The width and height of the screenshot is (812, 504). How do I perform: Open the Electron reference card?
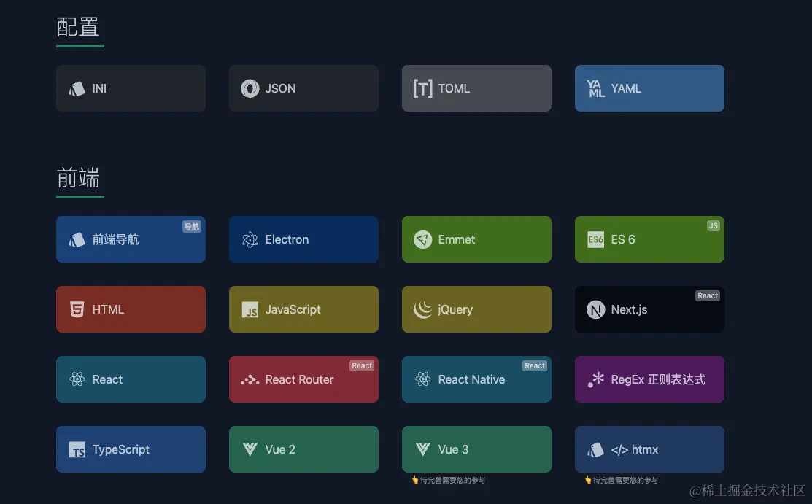tap(303, 239)
